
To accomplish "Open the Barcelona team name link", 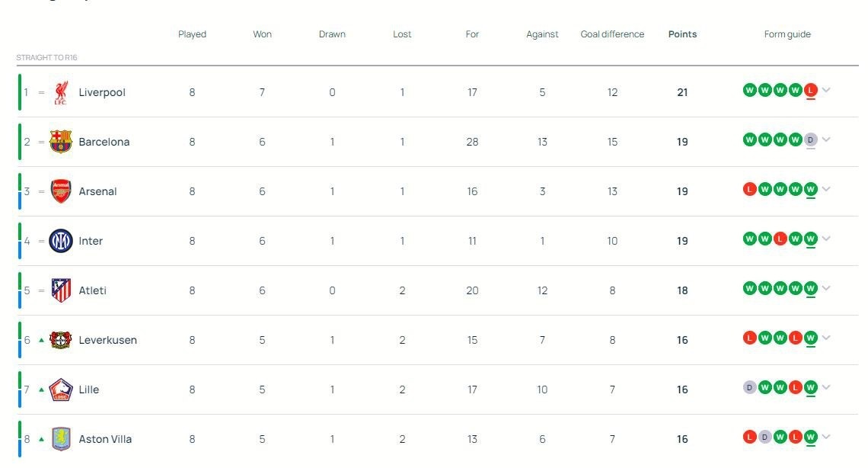I will tap(104, 142).
